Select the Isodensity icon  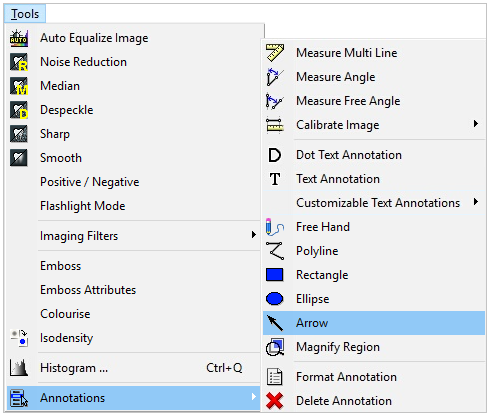coord(19,338)
